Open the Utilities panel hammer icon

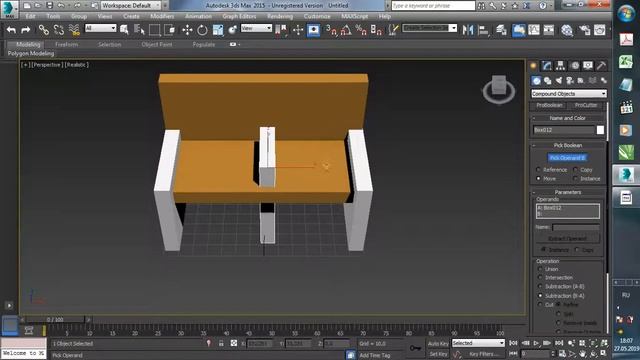[x=601, y=66]
